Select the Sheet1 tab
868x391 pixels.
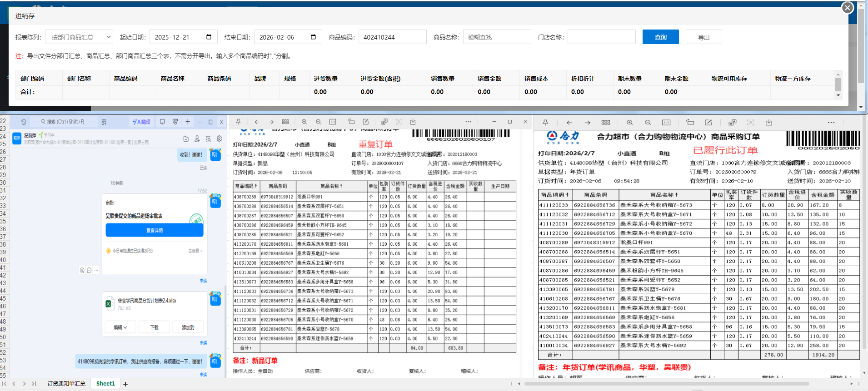pyautogui.click(x=105, y=384)
